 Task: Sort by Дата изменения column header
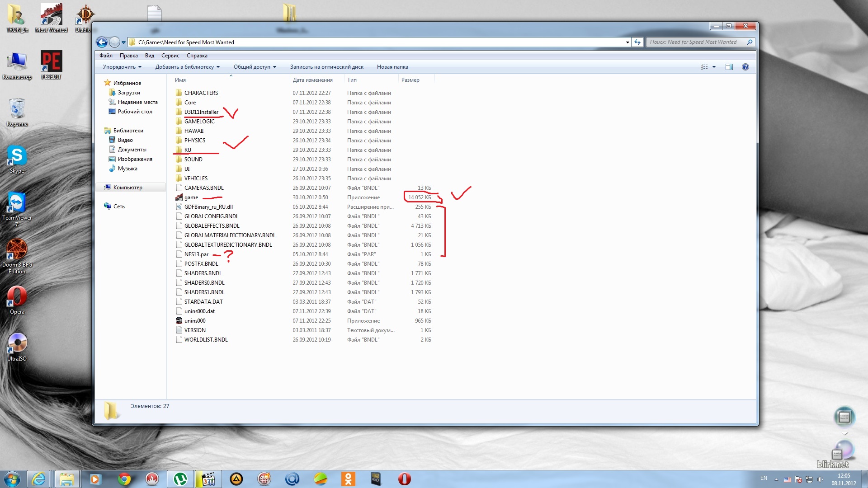pyautogui.click(x=312, y=80)
